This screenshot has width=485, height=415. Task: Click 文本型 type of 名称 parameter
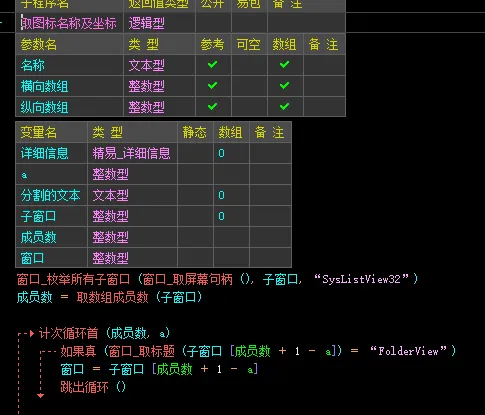[147, 65]
